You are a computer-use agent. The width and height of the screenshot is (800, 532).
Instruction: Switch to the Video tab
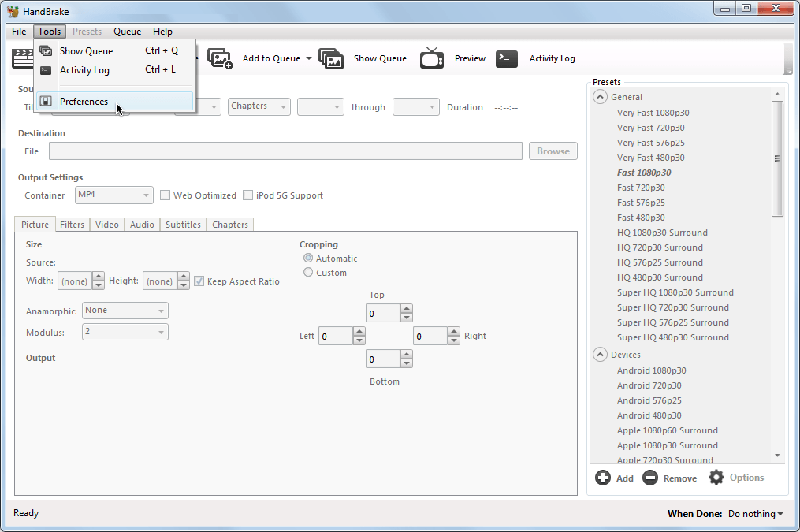click(107, 225)
